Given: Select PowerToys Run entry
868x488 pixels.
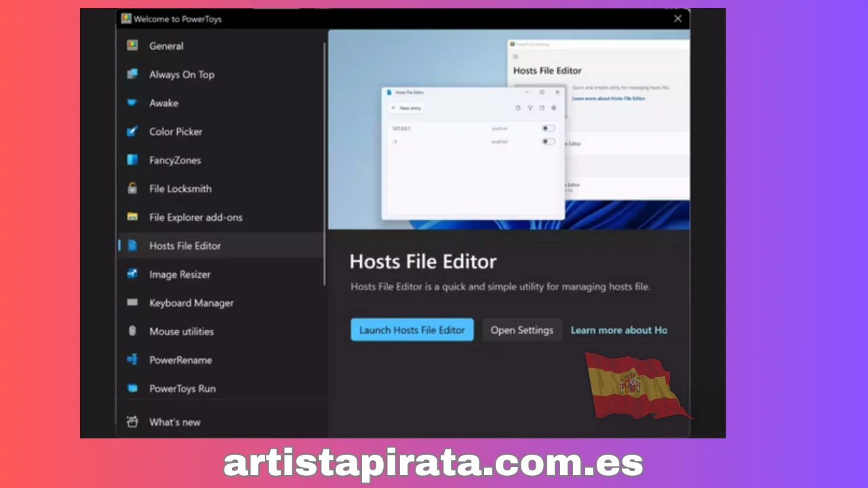Looking at the screenshot, I should click(220, 388).
